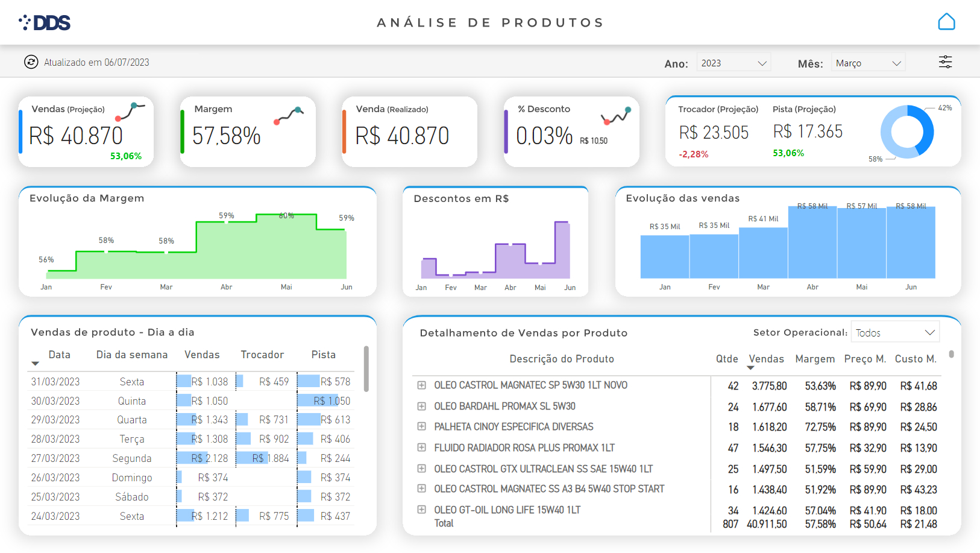Click the 3.775,80 Vendas value

pos(769,386)
